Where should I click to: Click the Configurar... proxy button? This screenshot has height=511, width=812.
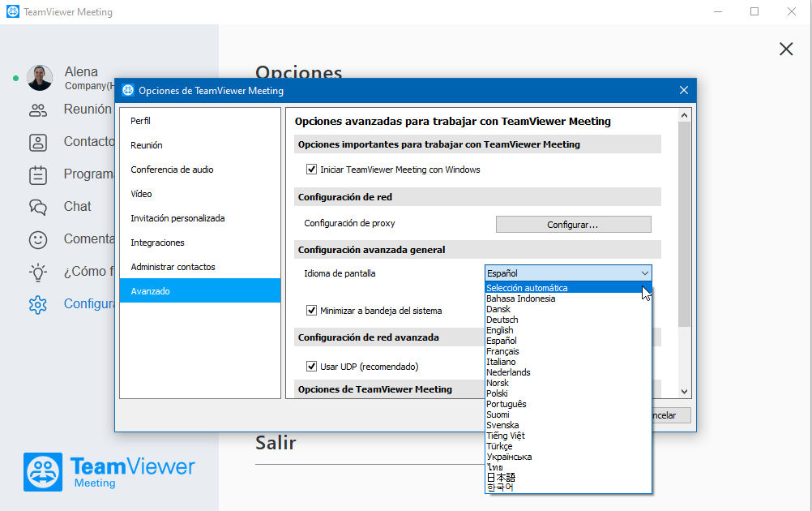[573, 225]
